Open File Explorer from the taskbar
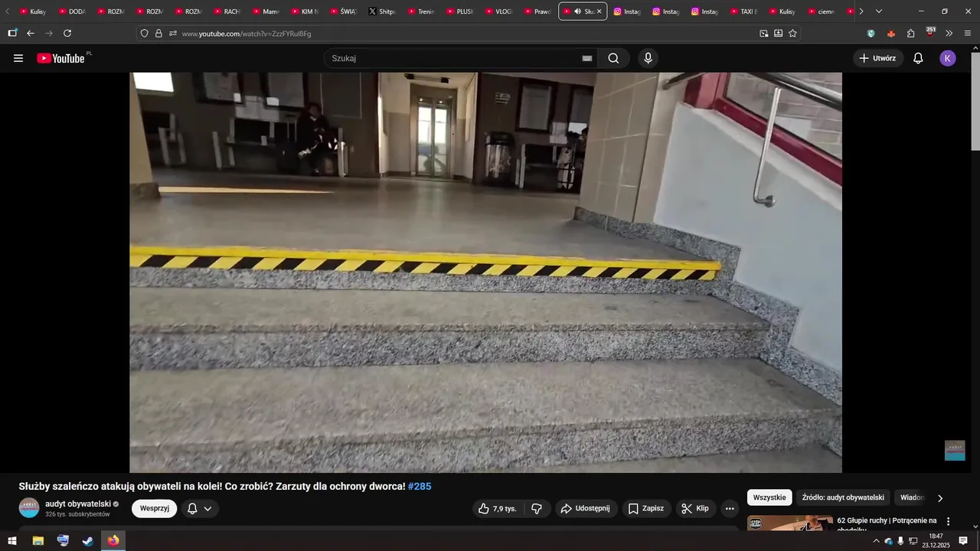Viewport: 980px width, 551px height. (38, 541)
